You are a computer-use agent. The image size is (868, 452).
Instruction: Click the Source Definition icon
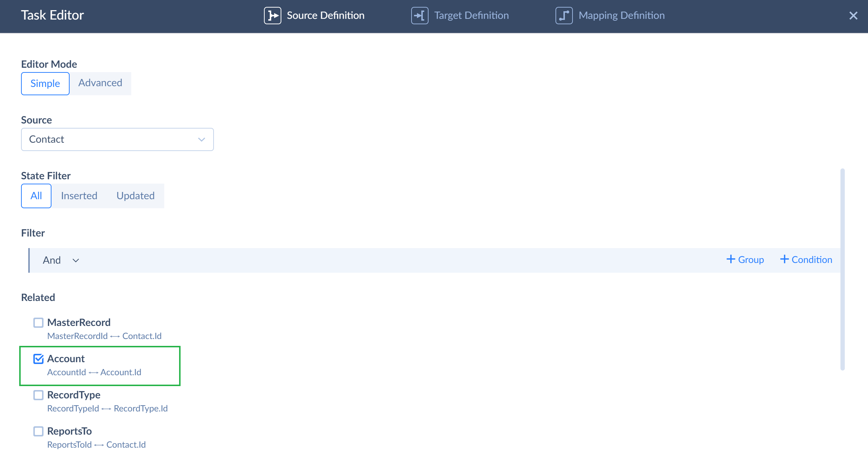point(272,16)
